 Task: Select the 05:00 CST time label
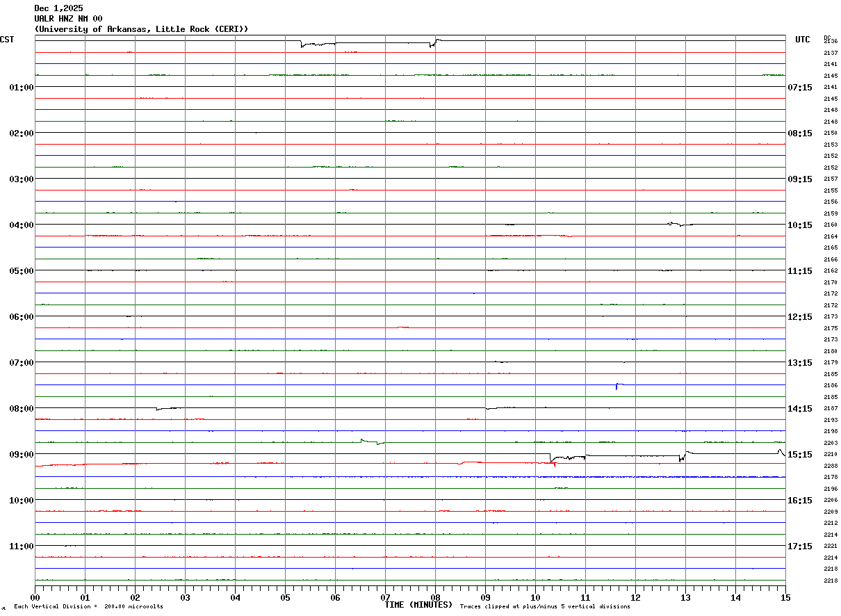[x=22, y=270]
